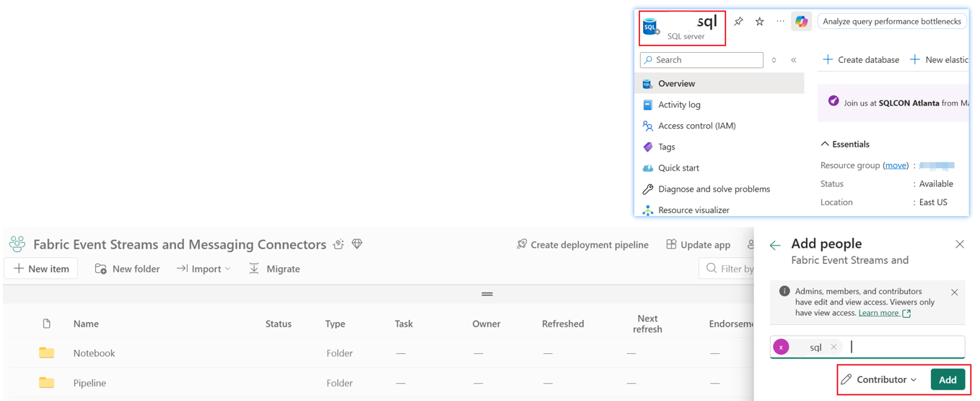This screenshot has height=401, width=980.
Task: Click Migrate button
Action: 274,269
